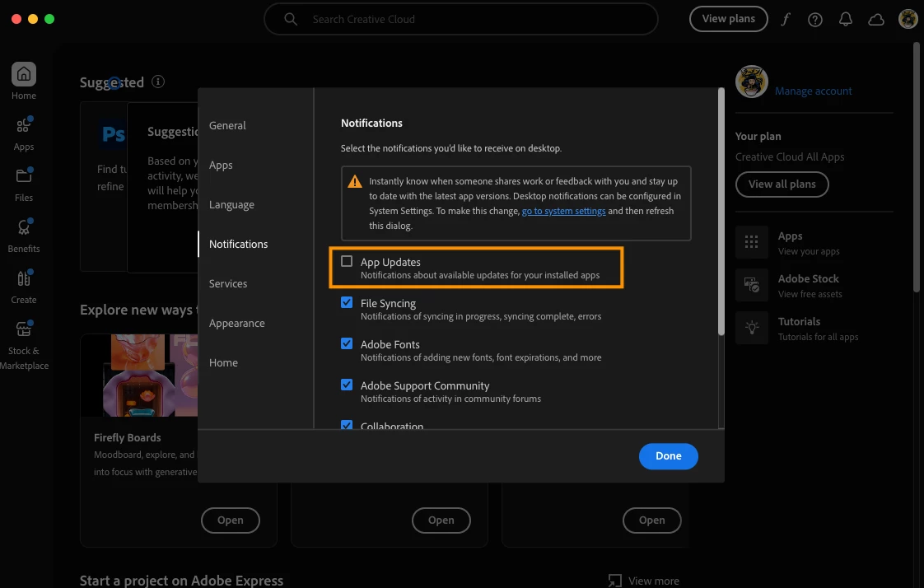Click the Tutorials lightbulb icon
This screenshot has height=588, width=924.
[x=751, y=328]
